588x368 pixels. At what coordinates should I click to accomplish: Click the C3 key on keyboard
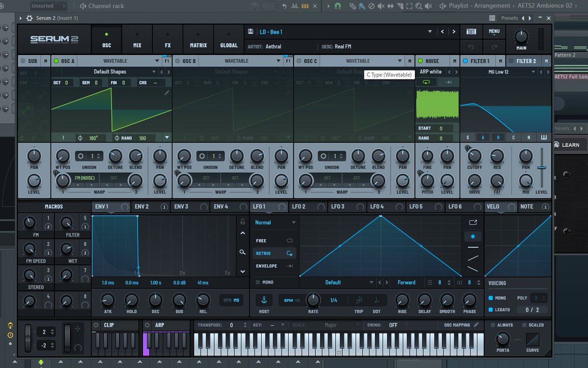[339, 344]
